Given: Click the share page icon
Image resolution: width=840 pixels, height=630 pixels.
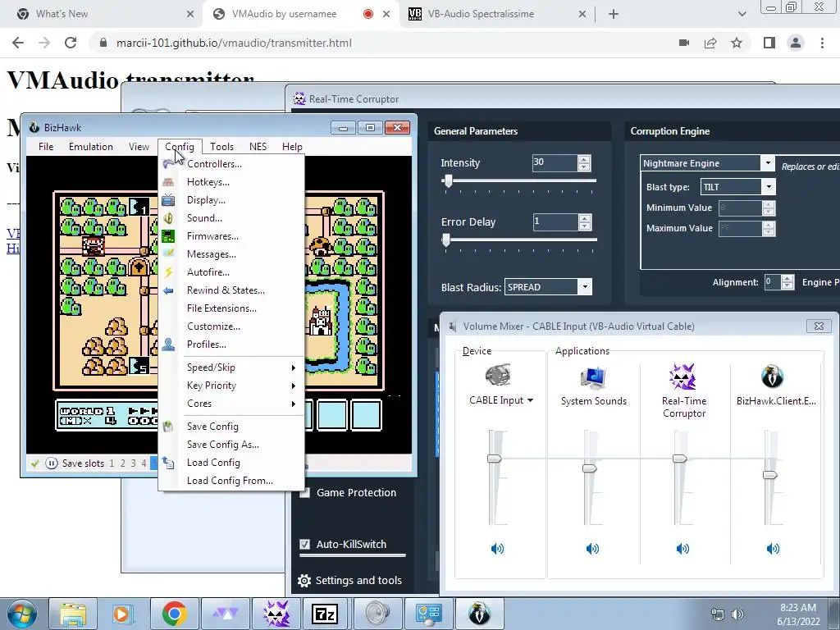Looking at the screenshot, I should click(x=710, y=43).
